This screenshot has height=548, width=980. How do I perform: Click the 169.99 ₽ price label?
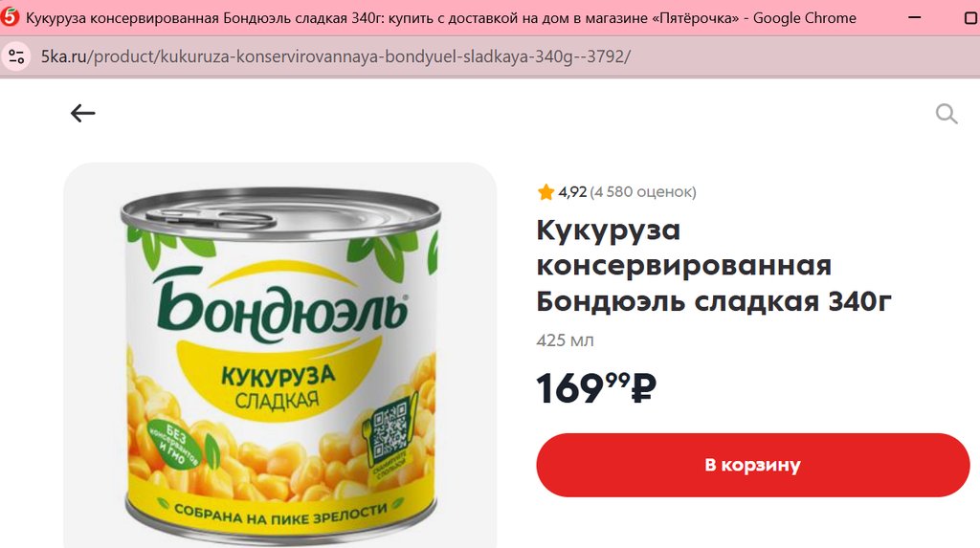pos(596,388)
